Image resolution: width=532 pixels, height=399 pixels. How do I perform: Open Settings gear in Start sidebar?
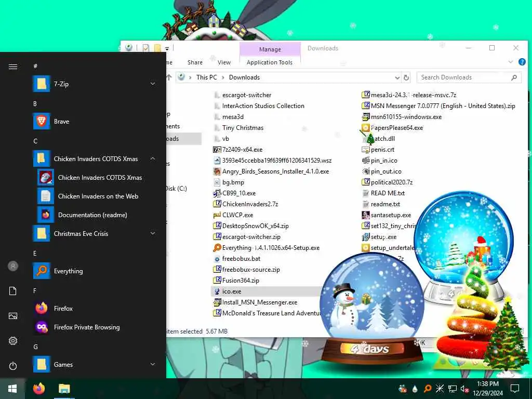pos(13,341)
